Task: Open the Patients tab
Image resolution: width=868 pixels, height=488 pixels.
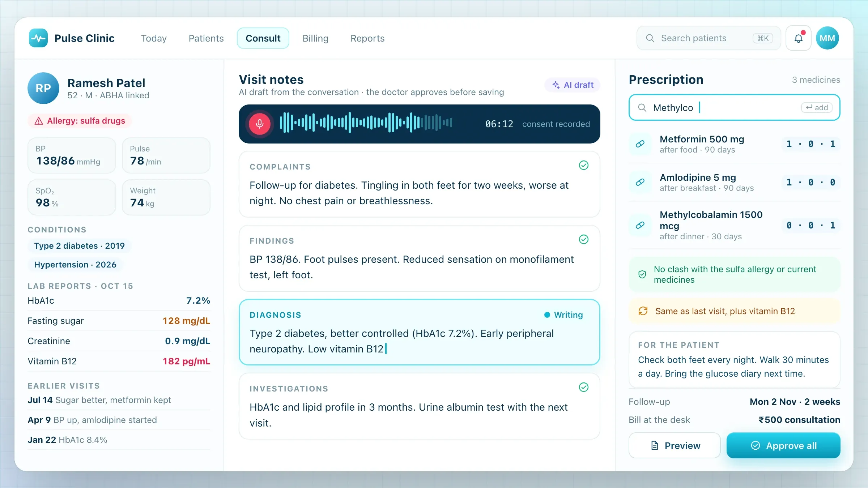Action: click(206, 38)
